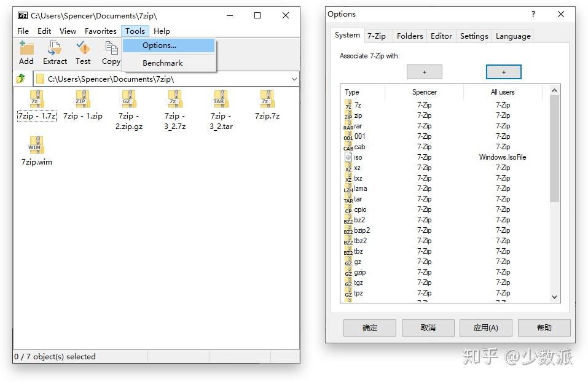Select the 7zip - 1.7z archive

pyautogui.click(x=37, y=106)
